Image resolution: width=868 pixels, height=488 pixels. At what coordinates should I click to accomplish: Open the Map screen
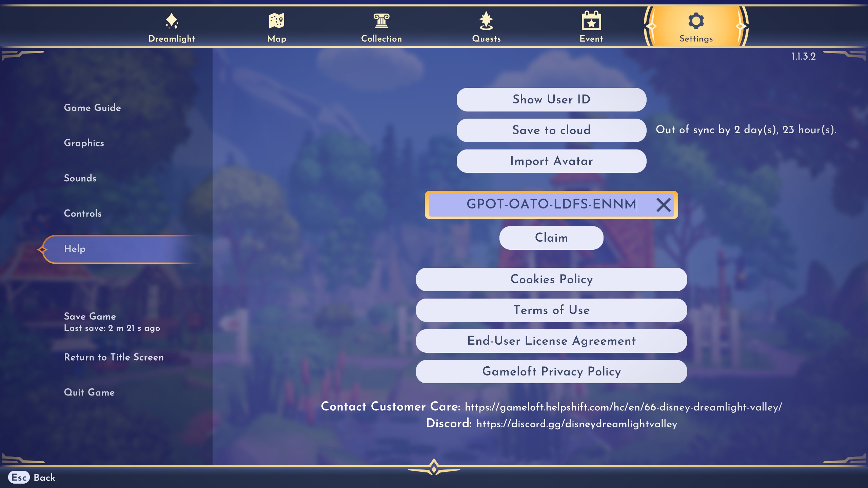[276, 28]
